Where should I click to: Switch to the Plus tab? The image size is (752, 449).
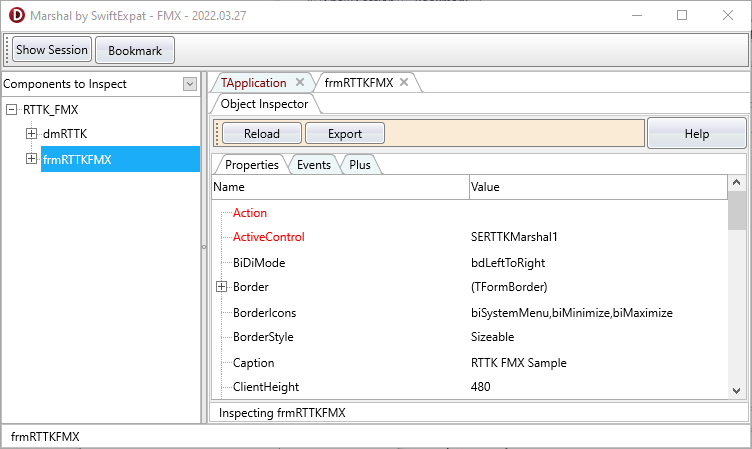(360, 165)
